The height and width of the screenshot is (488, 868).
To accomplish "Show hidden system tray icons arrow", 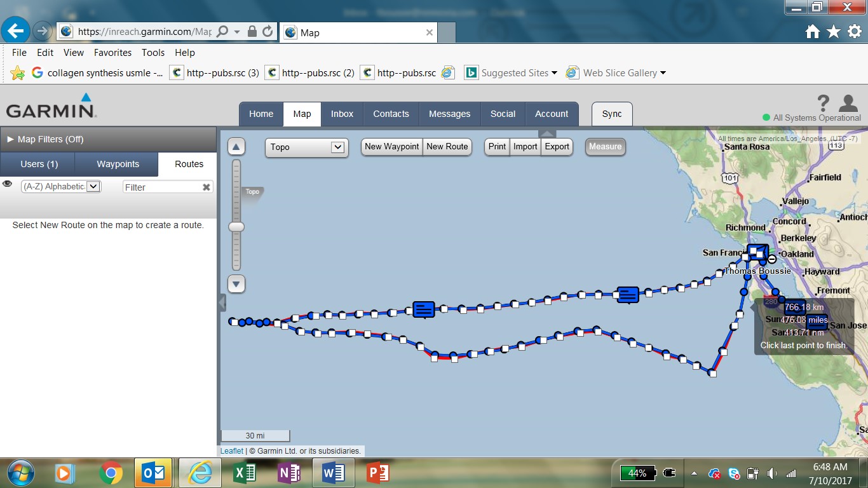I will pos(694,473).
